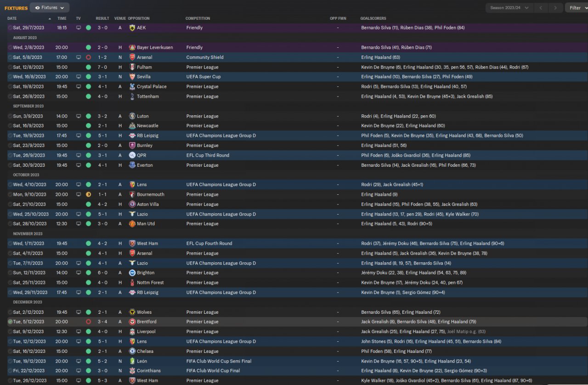Image resolution: width=588 pixels, height=385 pixels.
Task: Click red loss indicator on Brentford match
Action: 88,322
